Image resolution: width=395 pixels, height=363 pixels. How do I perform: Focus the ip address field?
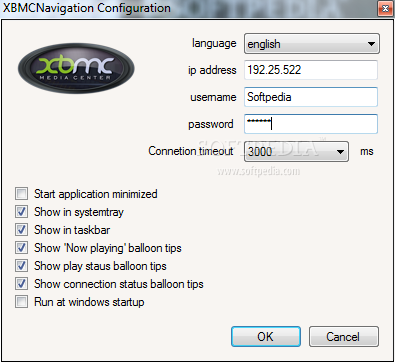(311, 70)
